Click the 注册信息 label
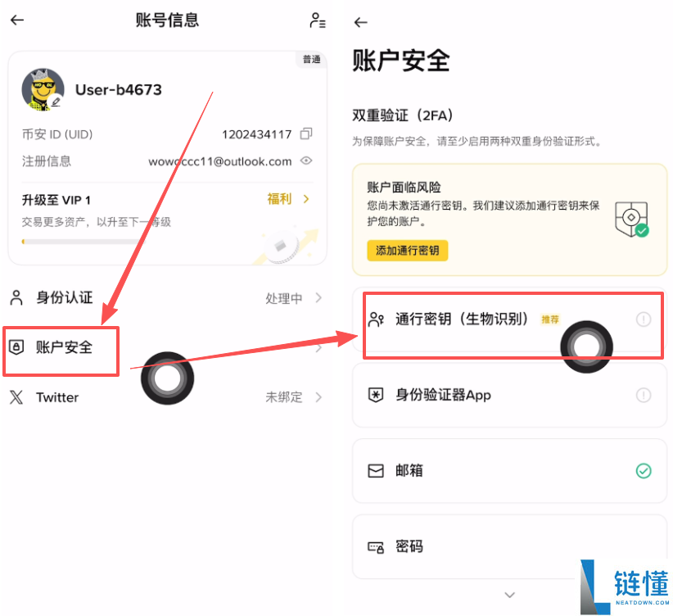The height and width of the screenshot is (616, 673). 47,161
